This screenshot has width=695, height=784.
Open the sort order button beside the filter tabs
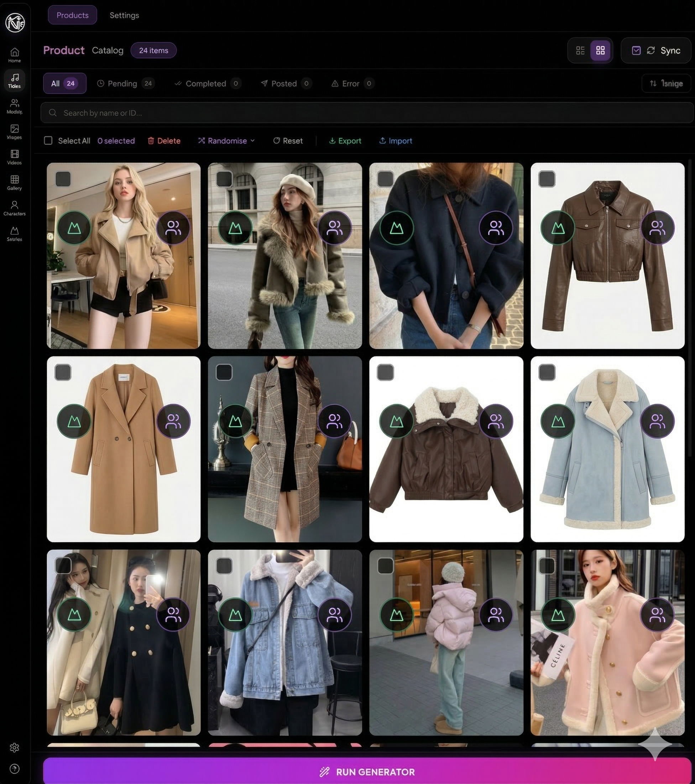tap(666, 83)
